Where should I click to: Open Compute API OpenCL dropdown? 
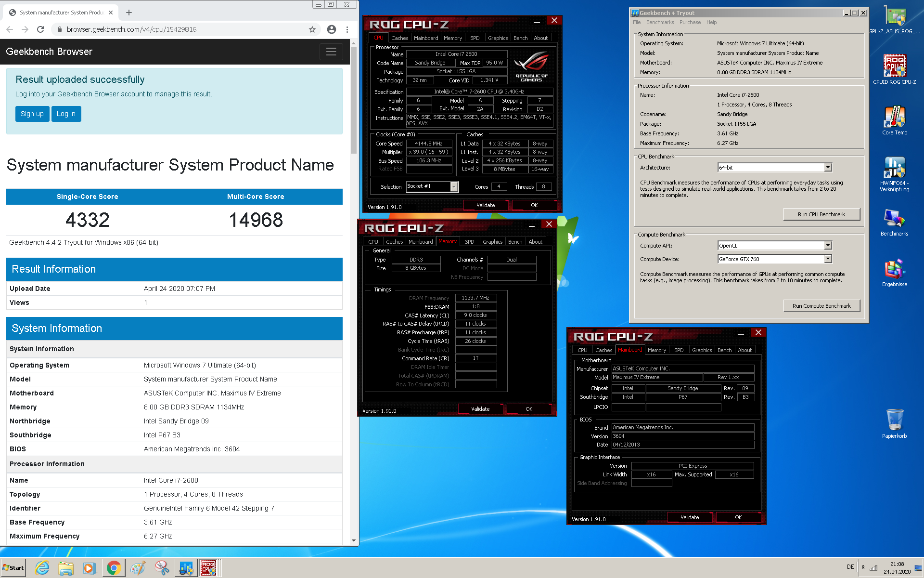coord(828,246)
